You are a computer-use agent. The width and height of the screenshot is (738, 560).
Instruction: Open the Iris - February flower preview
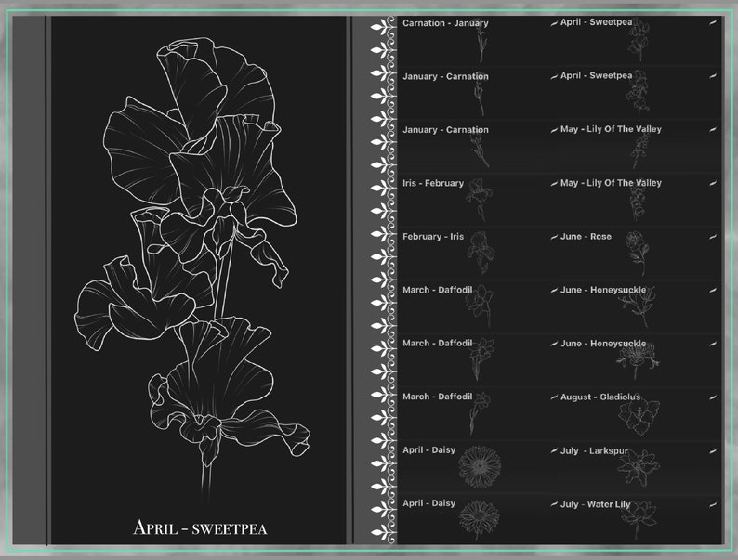click(480, 200)
